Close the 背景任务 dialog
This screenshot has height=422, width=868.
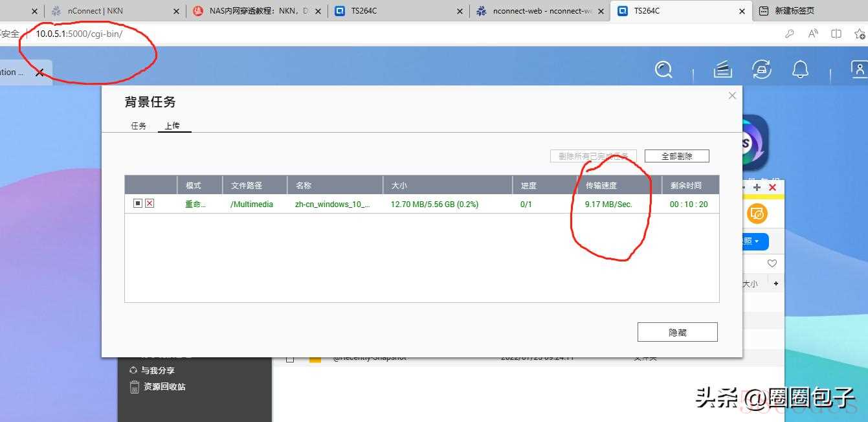click(x=732, y=95)
